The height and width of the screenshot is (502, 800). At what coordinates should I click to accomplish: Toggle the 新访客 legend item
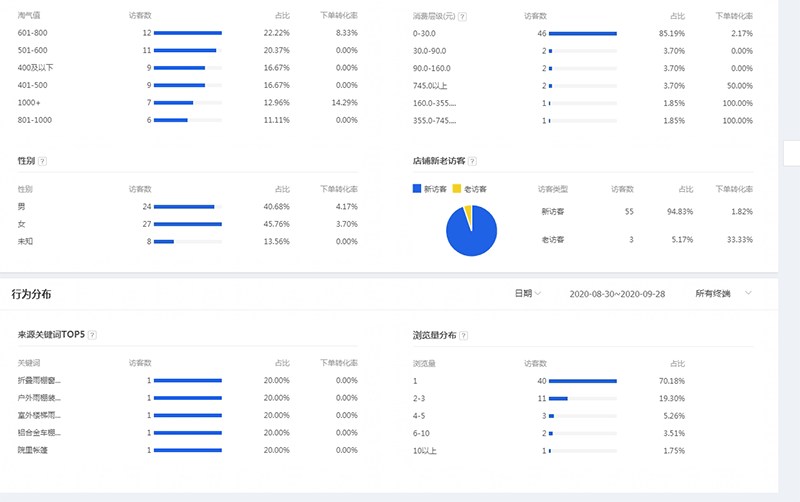pyautogui.click(x=431, y=188)
